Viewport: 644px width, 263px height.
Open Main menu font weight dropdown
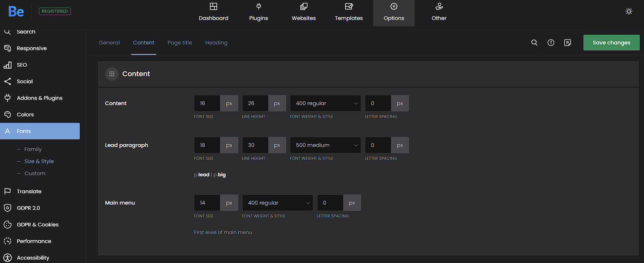277,203
